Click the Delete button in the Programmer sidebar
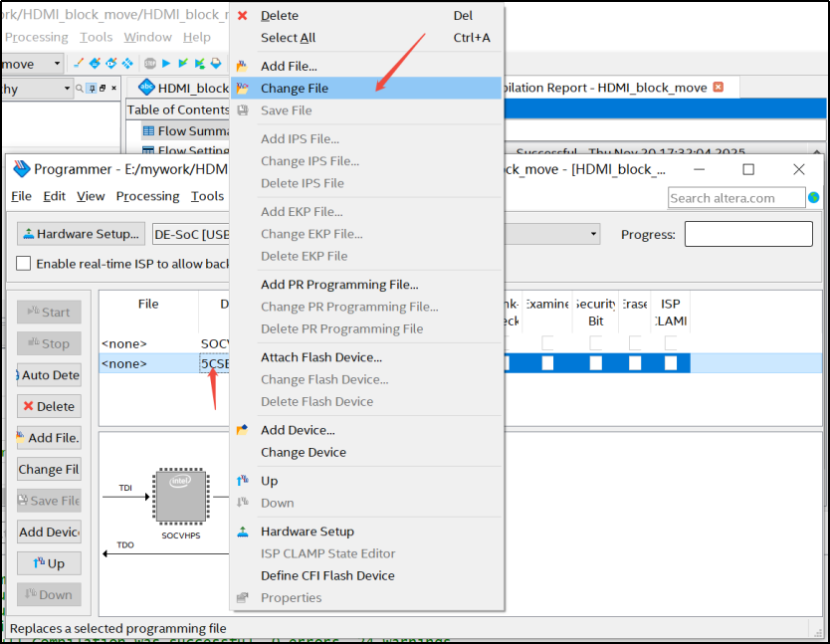Image resolution: width=830 pixels, height=644 pixels. 49,406
